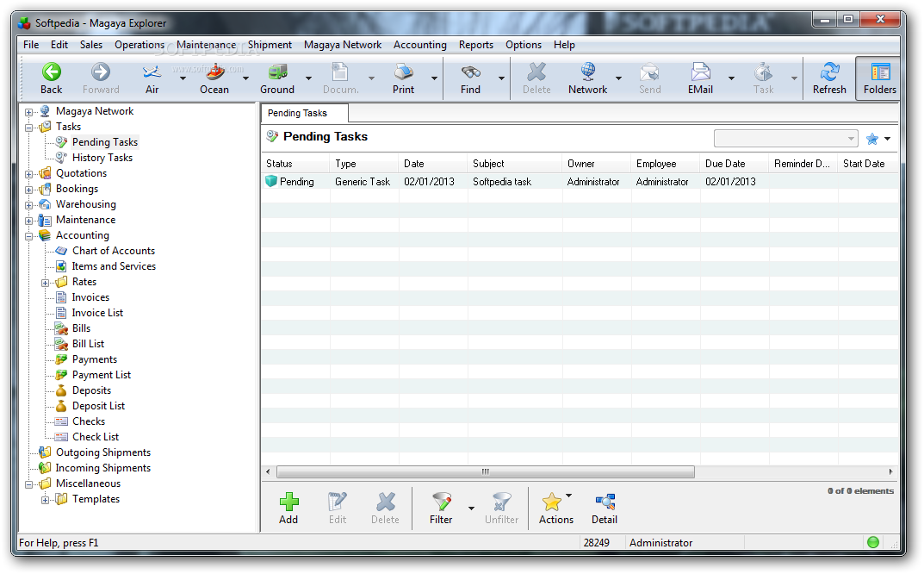The image size is (924, 574).
Task: Expand the Rates tree node
Action: 46,284
